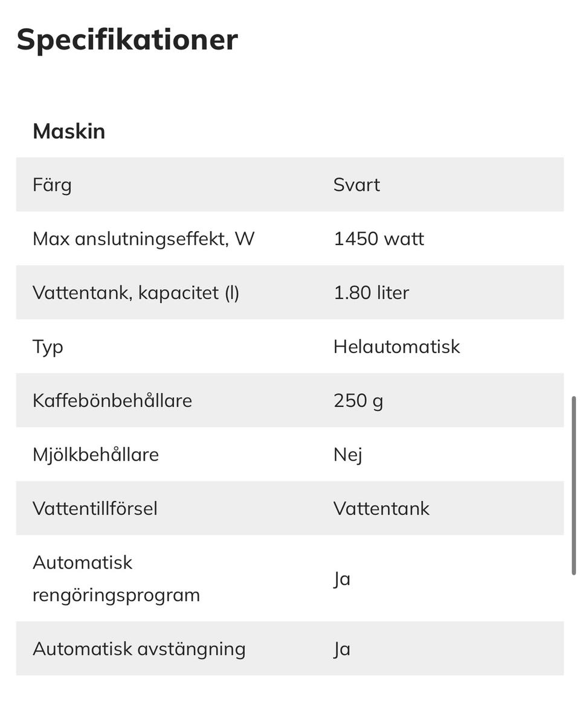Select the Automatisk avstängning label
This screenshot has width=580, height=728.
[x=139, y=649]
